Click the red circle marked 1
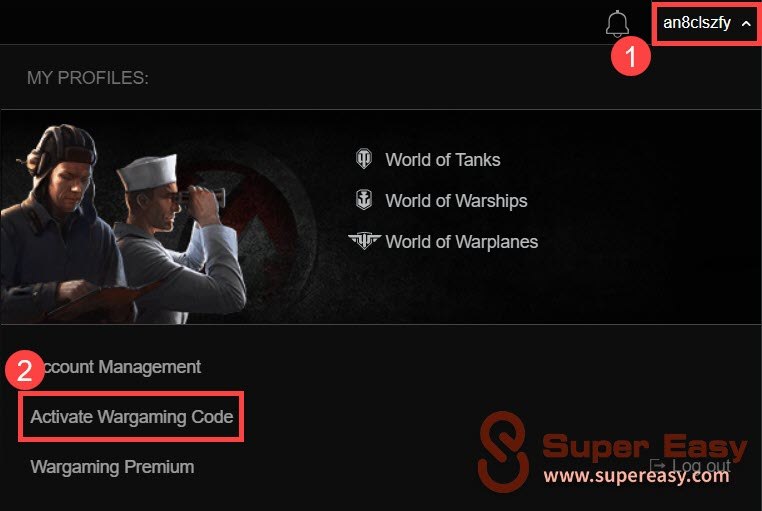762x511 pixels. tap(630, 56)
